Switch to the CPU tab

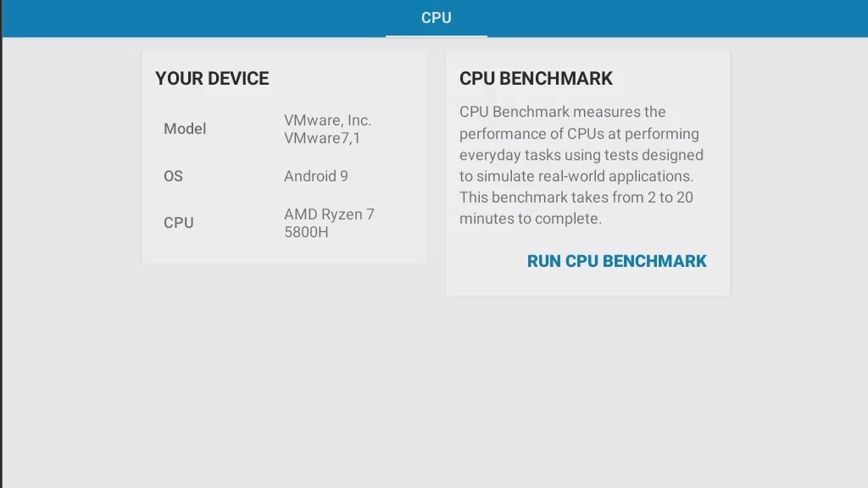(436, 18)
